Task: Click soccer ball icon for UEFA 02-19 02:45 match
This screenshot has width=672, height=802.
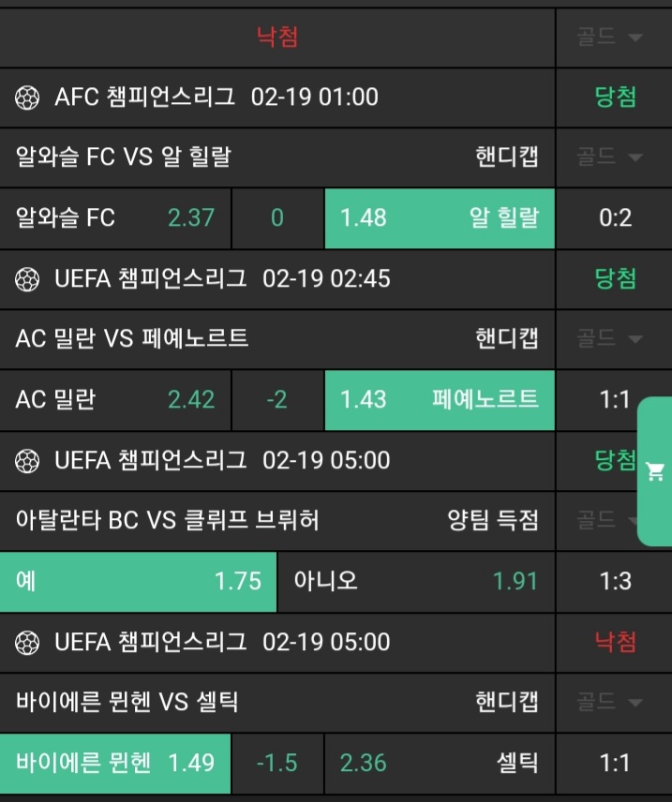Action: pos(28,278)
